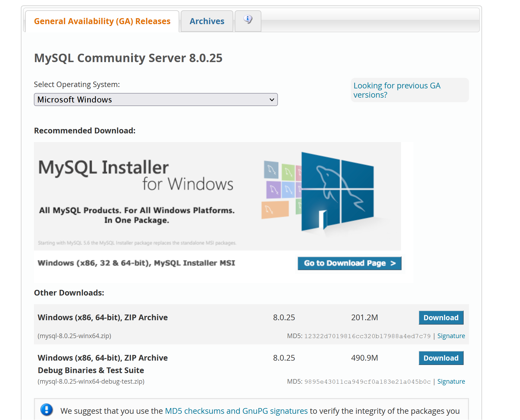Image resolution: width=520 pixels, height=420 pixels.
Task: Click the Debug Binaries & Test Suite title
Action: tap(91, 370)
